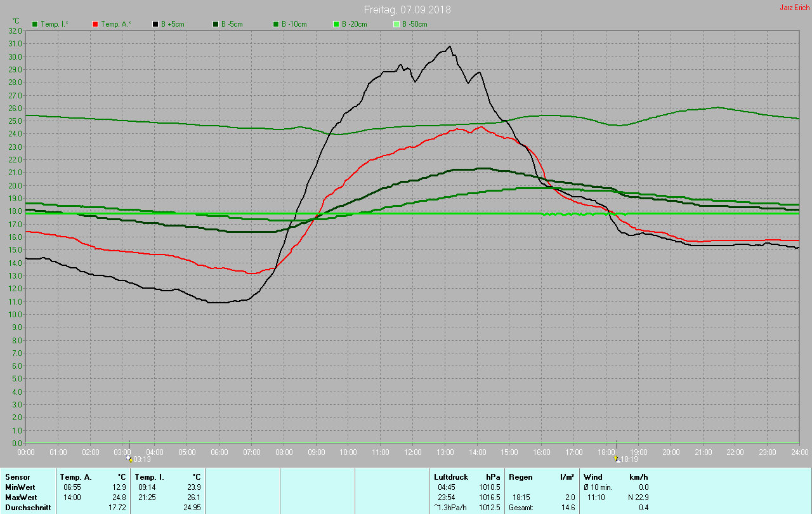812x514 pixels.
Task: Click the 'MinWert' row label
Action: click(20, 487)
